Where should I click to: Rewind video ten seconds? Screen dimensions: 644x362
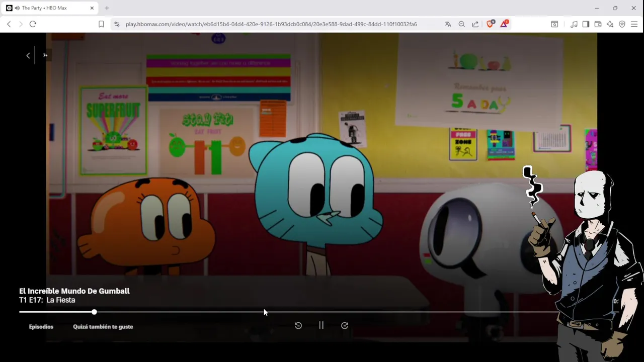click(298, 325)
